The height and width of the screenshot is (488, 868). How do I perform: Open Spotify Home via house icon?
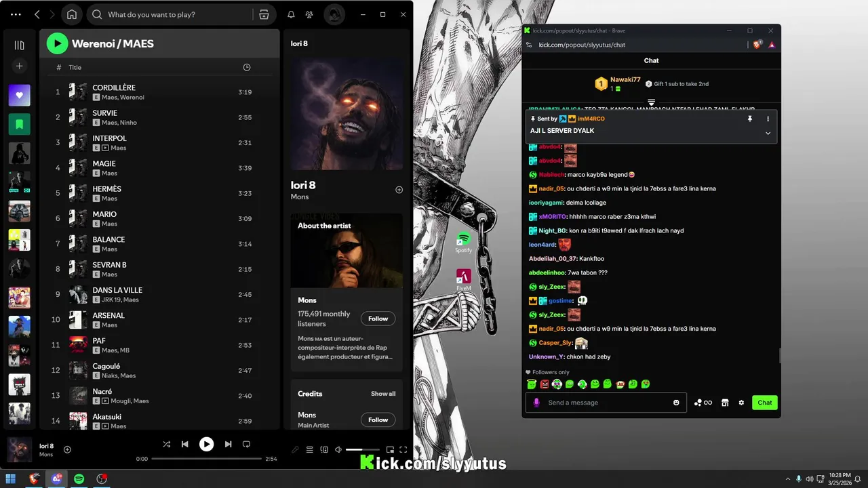tap(72, 14)
